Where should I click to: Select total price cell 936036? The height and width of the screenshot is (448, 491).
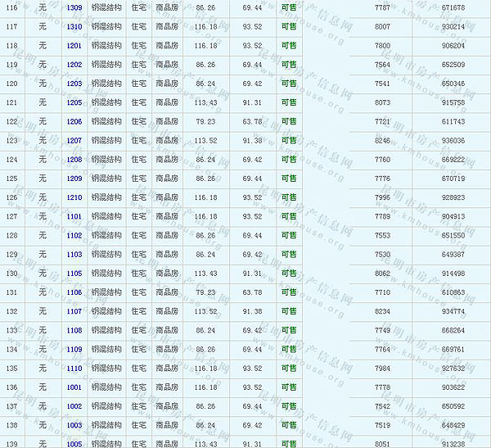tap(452, 141)
